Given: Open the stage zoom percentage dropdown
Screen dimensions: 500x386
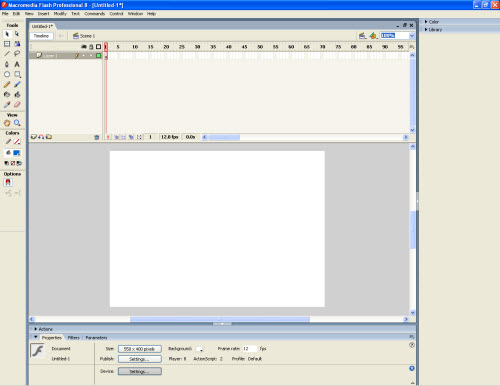Looking at the screenshot, I should coord(412,36).
